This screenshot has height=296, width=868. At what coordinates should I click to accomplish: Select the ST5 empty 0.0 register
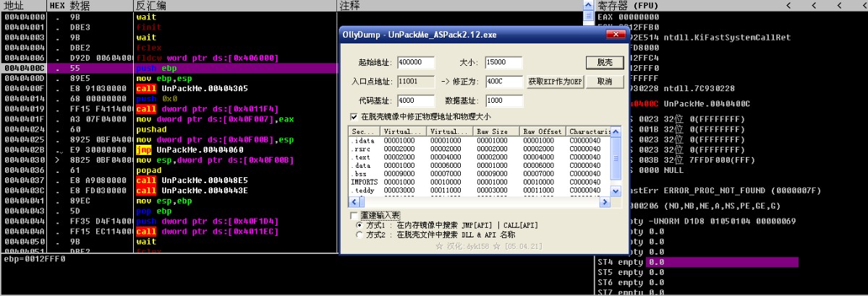[631, 272]
